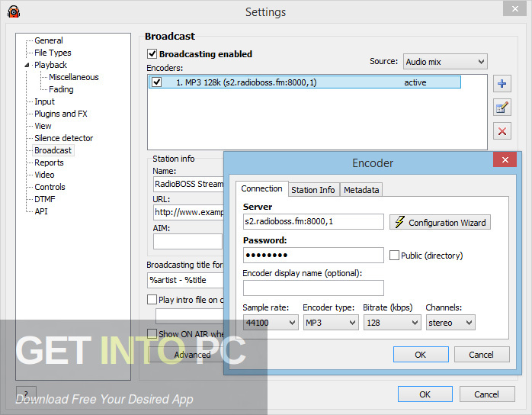Close the Encoder dialog
This screenshot has height=415, width=532.
[x=505, y=159]
